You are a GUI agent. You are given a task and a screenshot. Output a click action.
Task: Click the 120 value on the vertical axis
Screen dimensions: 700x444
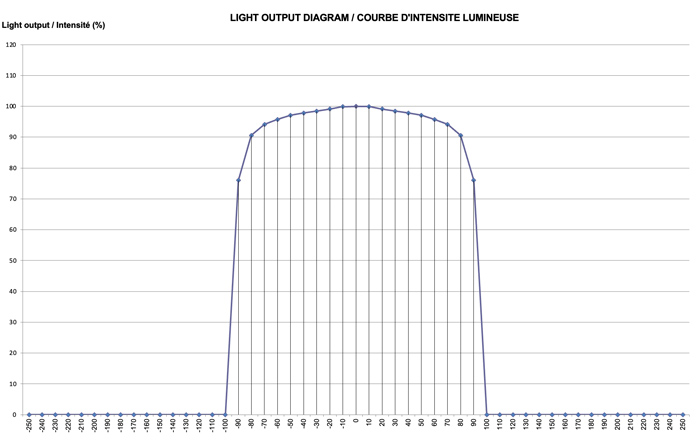pyautogui.click(x=11, y=45)
